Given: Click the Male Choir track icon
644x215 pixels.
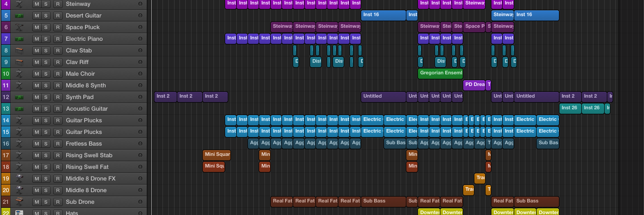Looking at the screenshot, I should click(x=19, y=73).
